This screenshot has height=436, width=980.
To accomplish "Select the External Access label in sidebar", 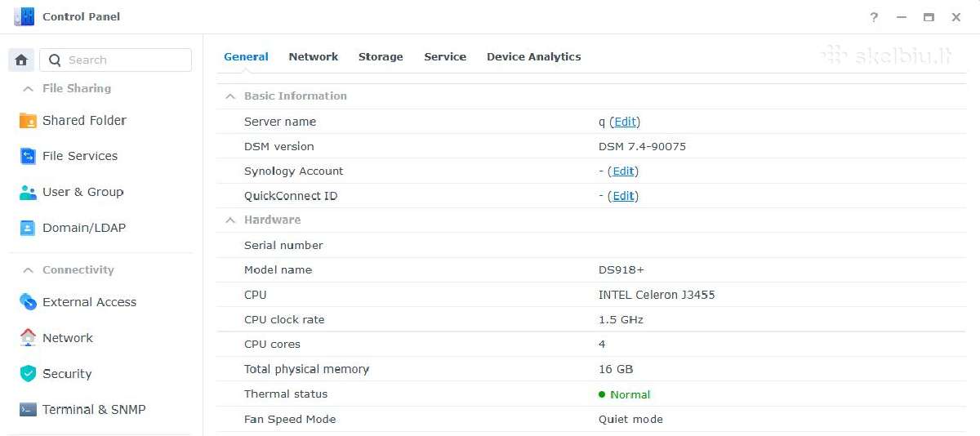I will tap(90, 302).
